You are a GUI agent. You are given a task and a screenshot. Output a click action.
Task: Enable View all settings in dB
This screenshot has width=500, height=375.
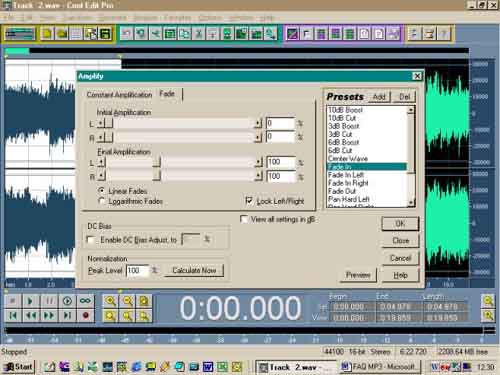(244, 219)
